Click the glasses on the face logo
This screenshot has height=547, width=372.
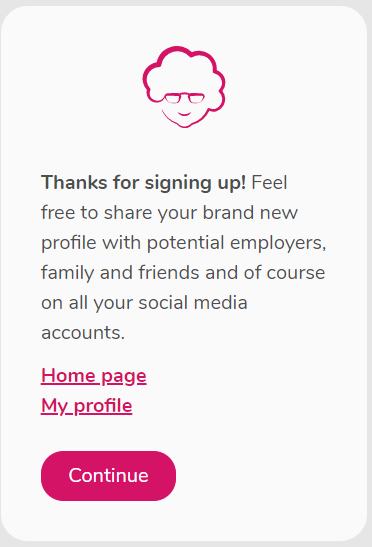[184, 98]
